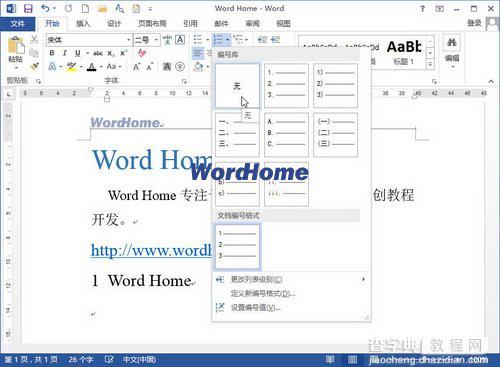This screenshot has height=367, width=500.
Task: Apply font color red A
Action: click(91, 67)
